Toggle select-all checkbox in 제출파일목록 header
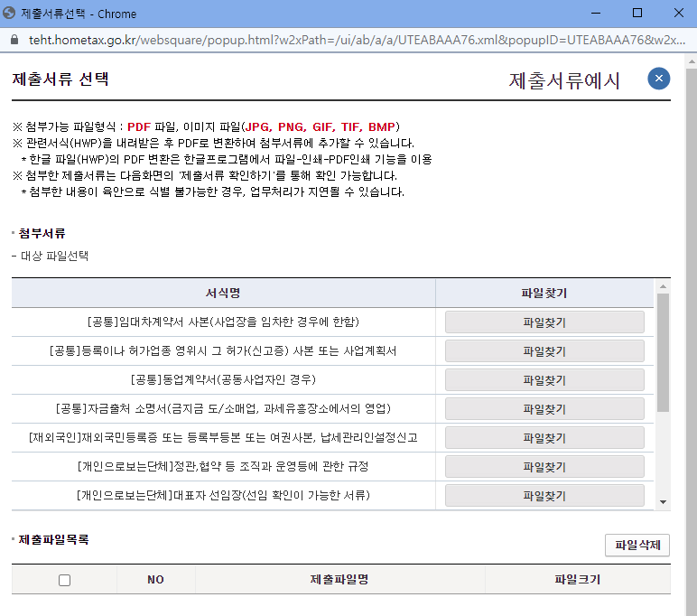 pyautogui.click(x=64, y=580)
